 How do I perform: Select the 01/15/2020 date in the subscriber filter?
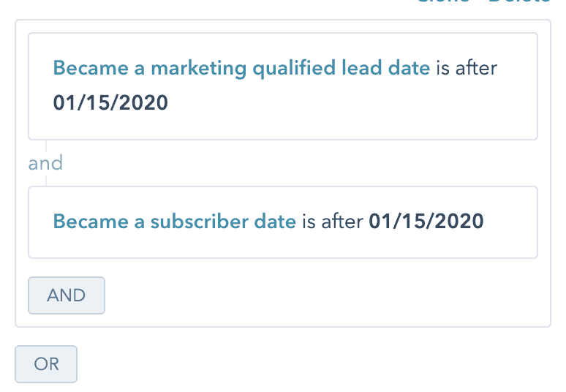[x=426, y=221]
